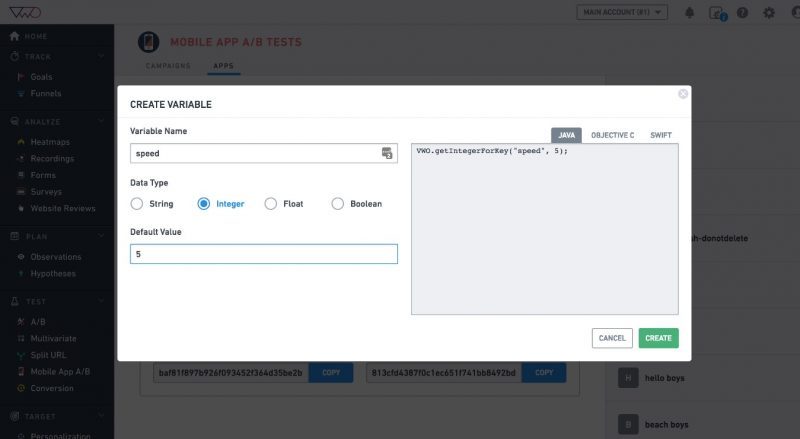Click the Surveys icon
This screenshot has height=439, width=800.
[x=21, y=192]
